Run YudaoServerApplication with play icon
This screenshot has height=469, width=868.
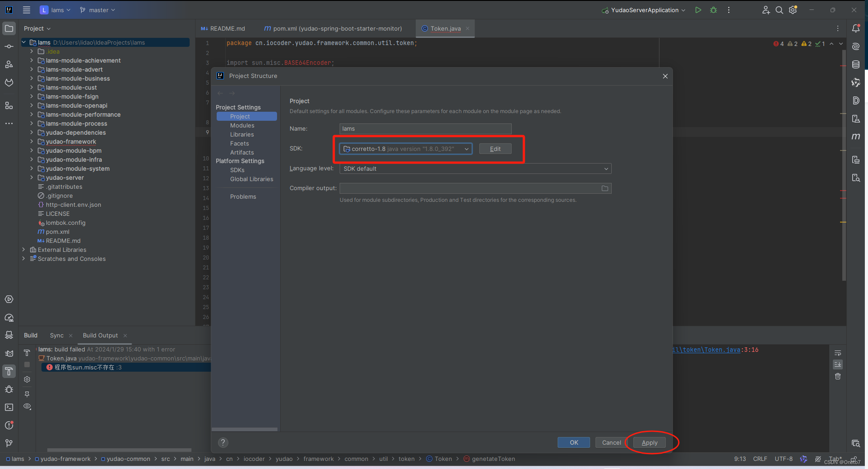(x=698, y=10)
